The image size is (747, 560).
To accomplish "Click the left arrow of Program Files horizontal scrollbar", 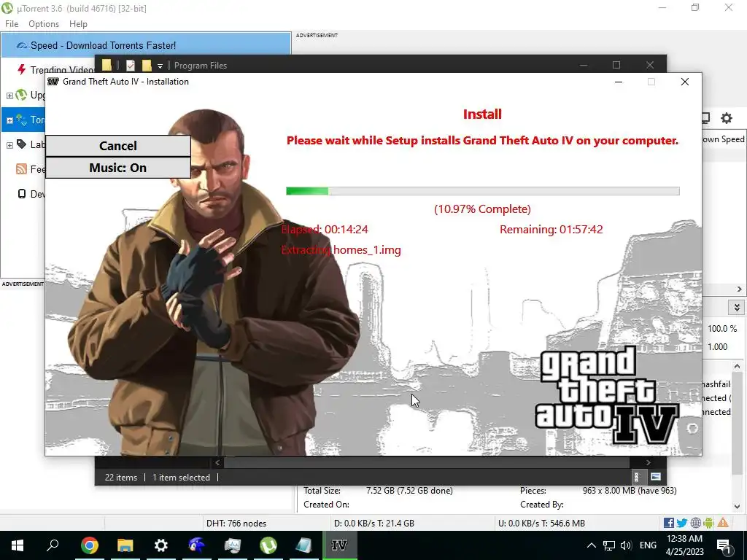I will 217,462.
